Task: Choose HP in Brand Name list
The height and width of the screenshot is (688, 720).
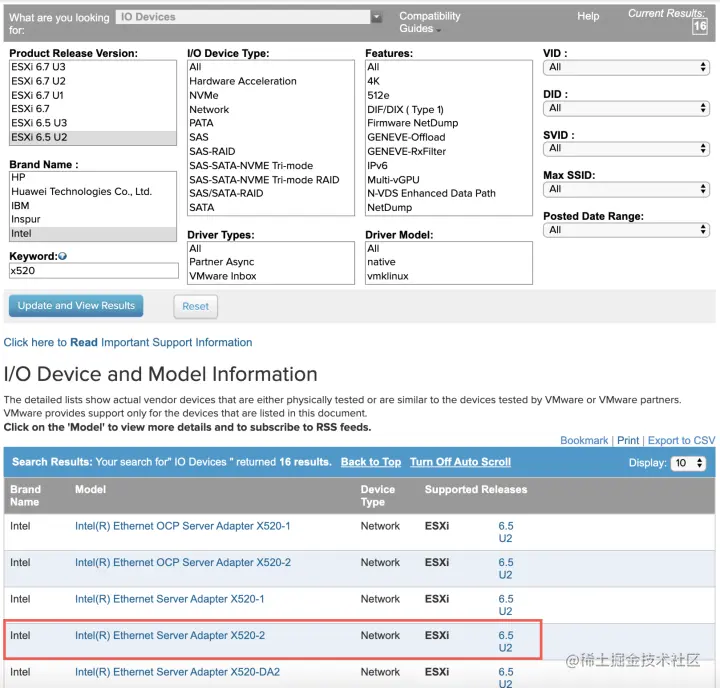Action: click(92, 178)
